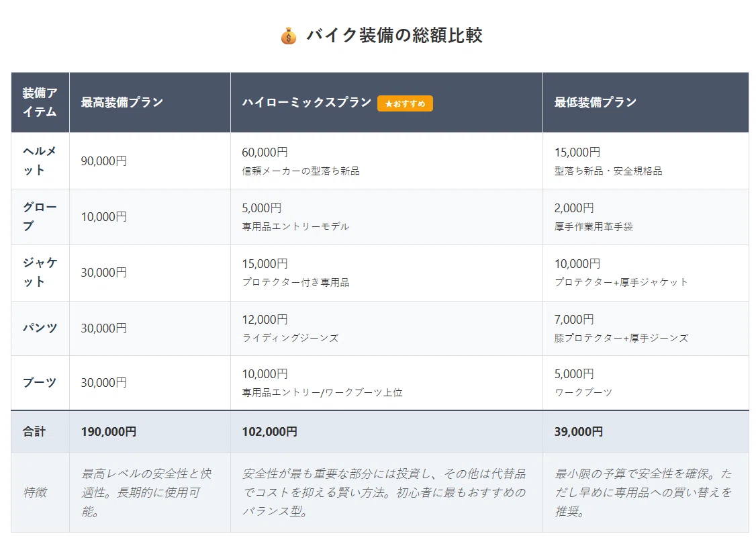
Task: Click the 合計 row label
Action: coord(34,431)
